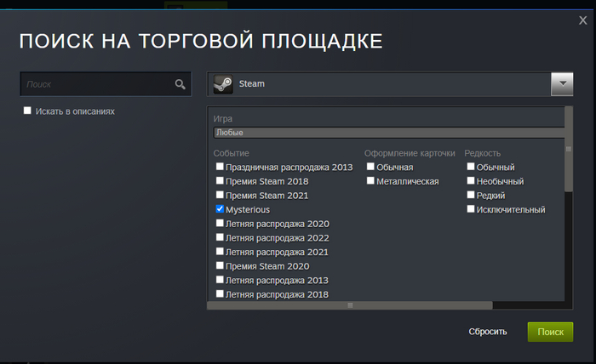Screen dimensions: 596x364
Task: Select 'Необычный' rarity checkbox
Action: click(x=471, y=180)
